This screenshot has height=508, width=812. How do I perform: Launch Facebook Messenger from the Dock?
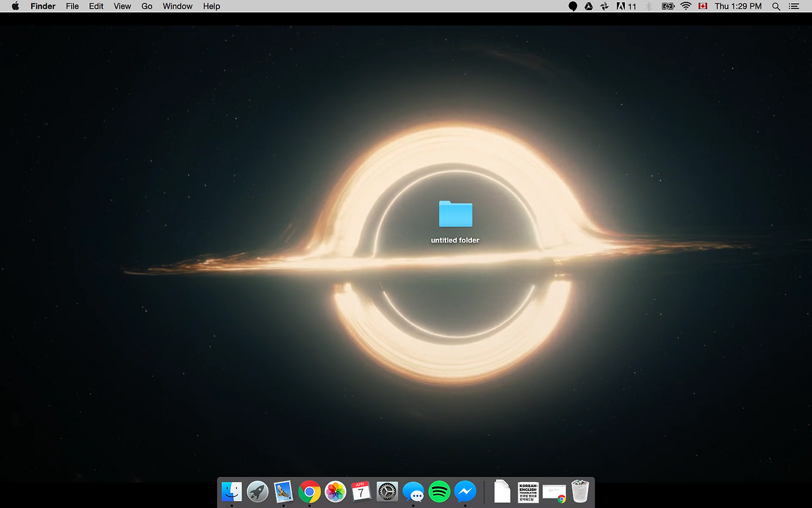[464, 491]
